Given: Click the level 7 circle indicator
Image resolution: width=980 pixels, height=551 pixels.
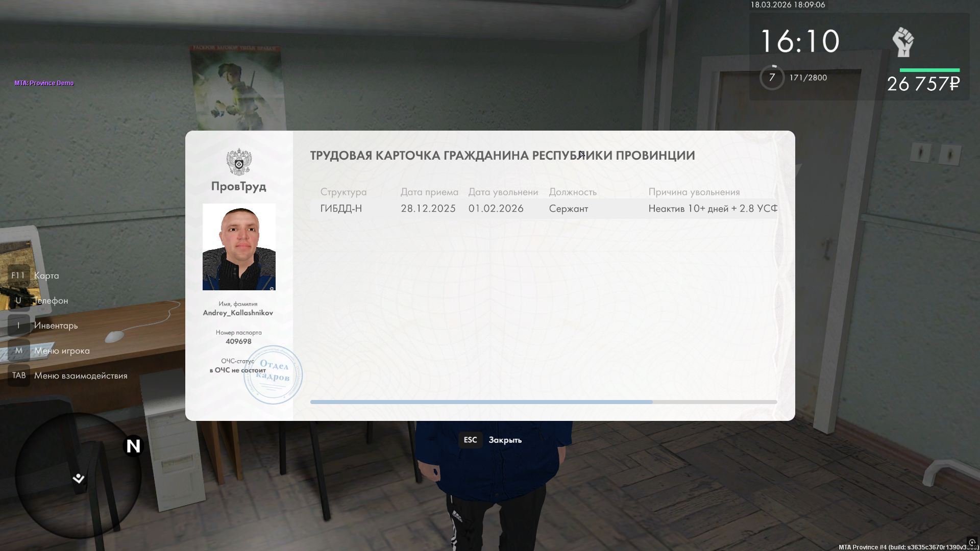Looking at the screenshot, I should pos(772,78).
